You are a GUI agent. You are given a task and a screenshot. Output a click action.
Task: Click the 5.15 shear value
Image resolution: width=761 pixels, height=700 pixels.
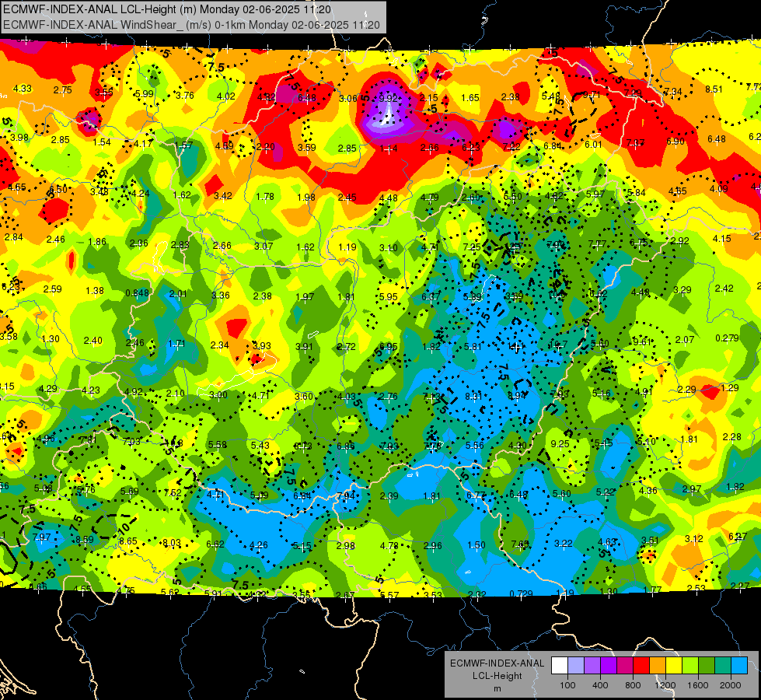(302, 546)
